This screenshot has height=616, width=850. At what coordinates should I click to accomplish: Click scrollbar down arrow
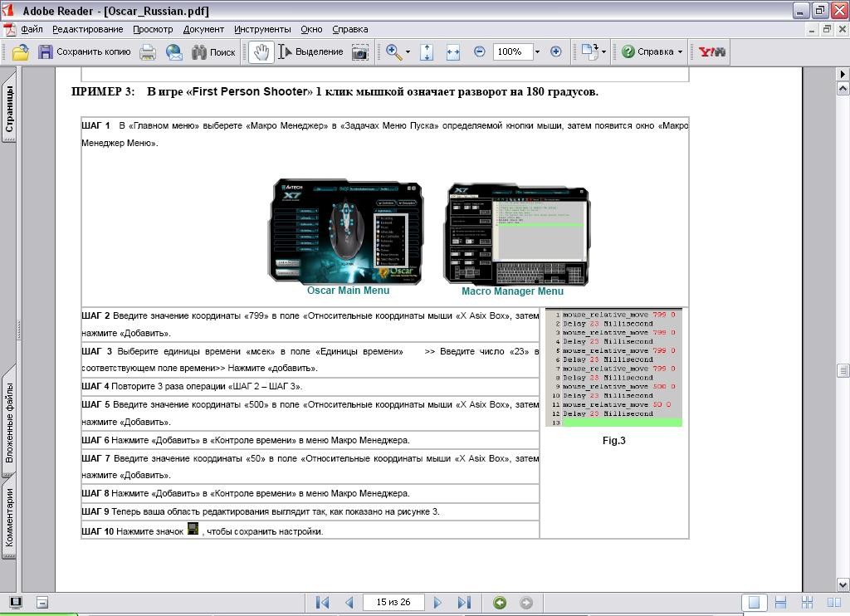click(x=843, y=584)
